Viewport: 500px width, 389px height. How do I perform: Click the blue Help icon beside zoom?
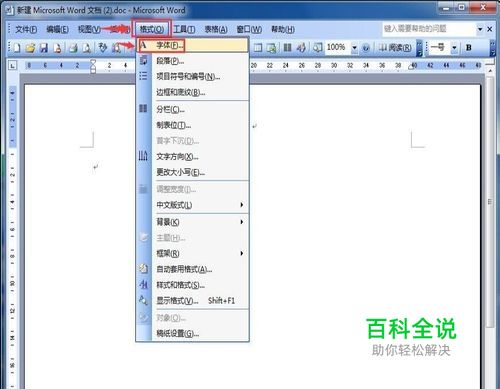tap(366, 48)
